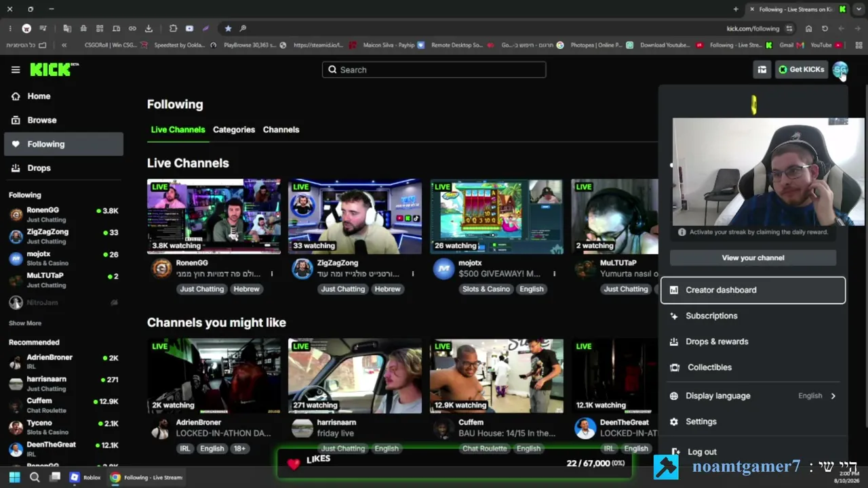The image size is (868, 488).
Task: Switch to the Live Channels tab
Action: pyautogui.click(x=178, y=129)
